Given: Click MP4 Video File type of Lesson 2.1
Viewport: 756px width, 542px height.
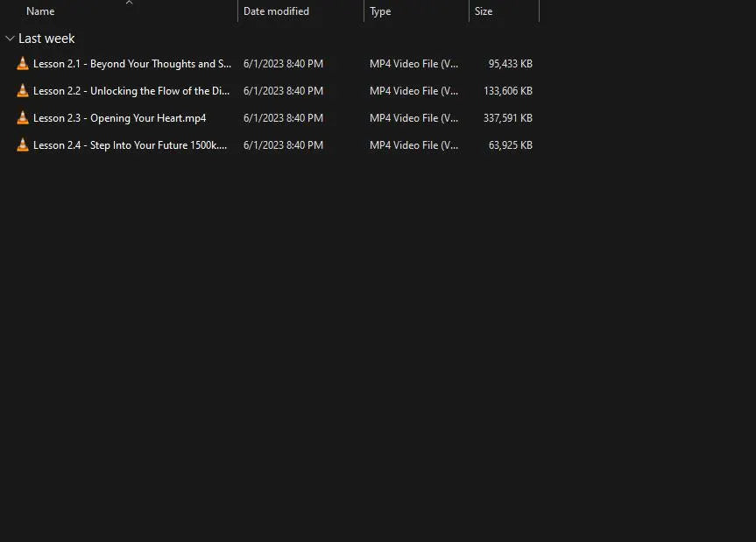Looking at the screenshot, I should (x=413, y=64).
